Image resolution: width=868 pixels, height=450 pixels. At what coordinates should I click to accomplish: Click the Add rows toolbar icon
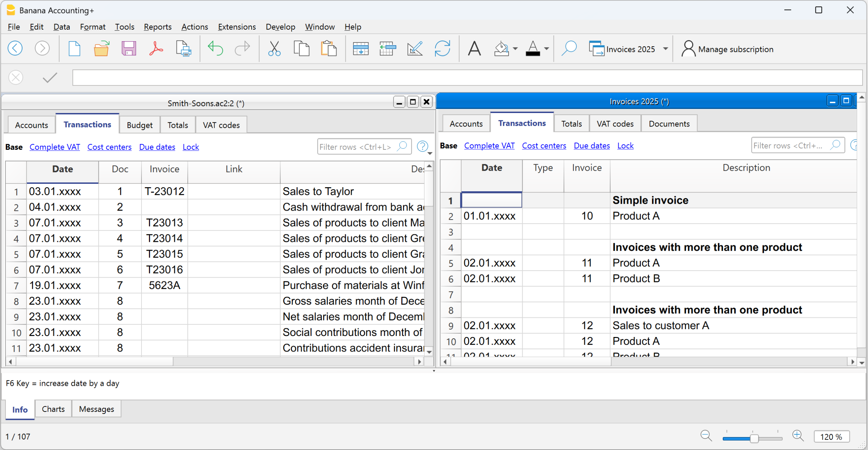coord(361,49)
